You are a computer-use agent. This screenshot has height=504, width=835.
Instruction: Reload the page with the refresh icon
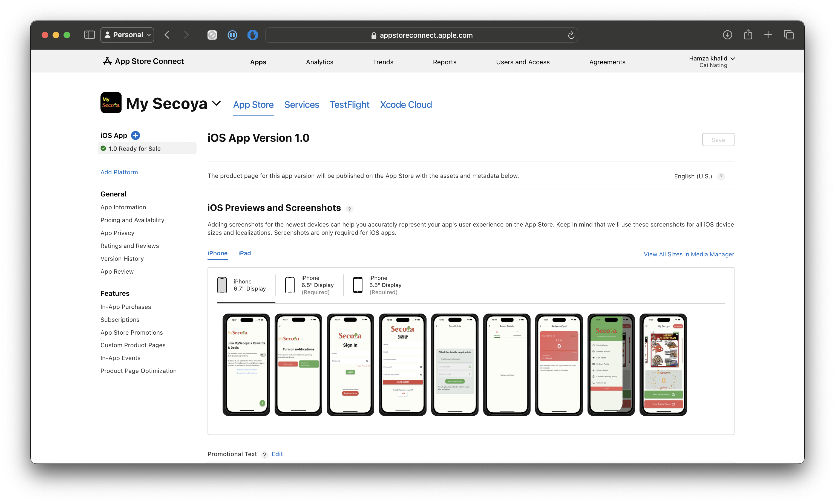571,35
